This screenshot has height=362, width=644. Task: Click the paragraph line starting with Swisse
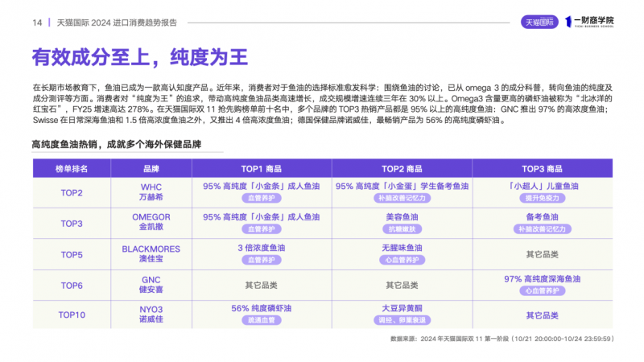[x=270, y=120]
